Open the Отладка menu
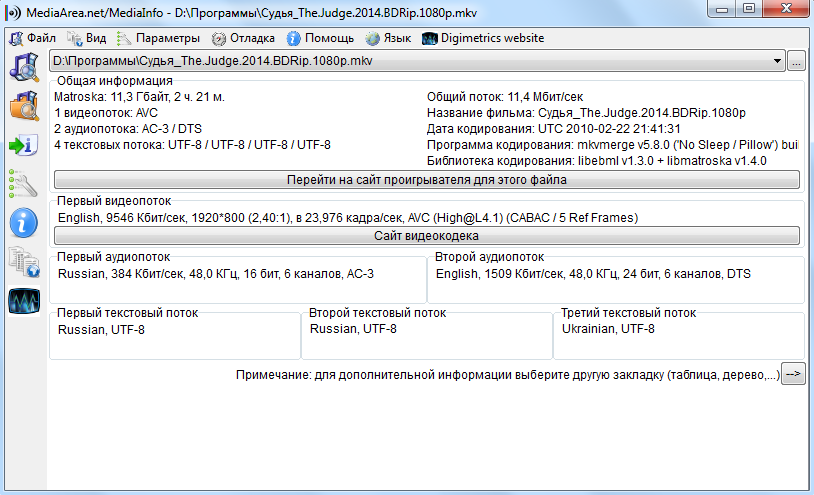Image resolution: width=814 pixels, height=495 pixels. coord(243,38)
